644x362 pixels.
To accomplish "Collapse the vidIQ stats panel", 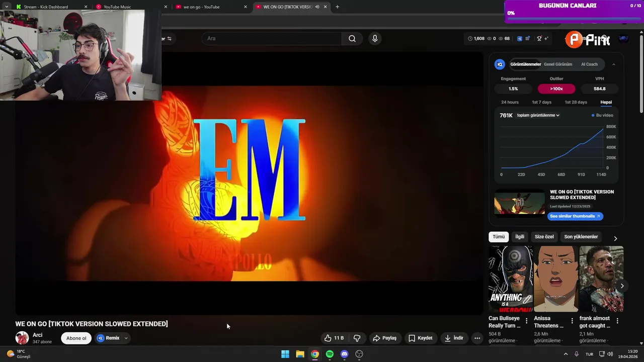I will [613, 64].
